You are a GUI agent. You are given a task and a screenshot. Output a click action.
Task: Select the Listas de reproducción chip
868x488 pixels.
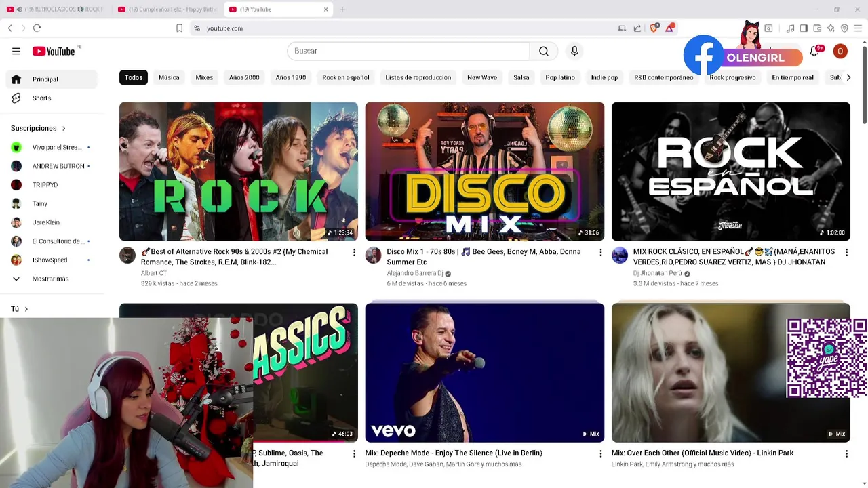[418, 77]
